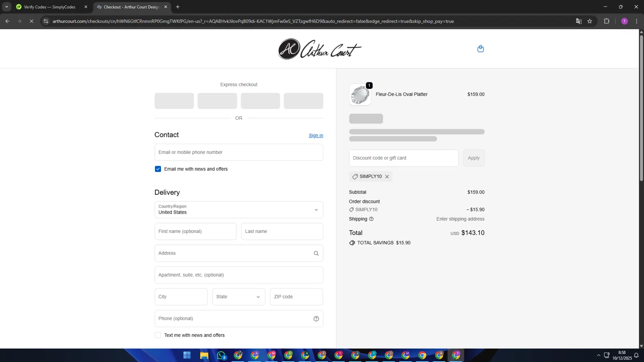Close the Verify Codes SimplyCodes tab
The height and width of the screenshot is (362, 644).
(x=86, y=7)
